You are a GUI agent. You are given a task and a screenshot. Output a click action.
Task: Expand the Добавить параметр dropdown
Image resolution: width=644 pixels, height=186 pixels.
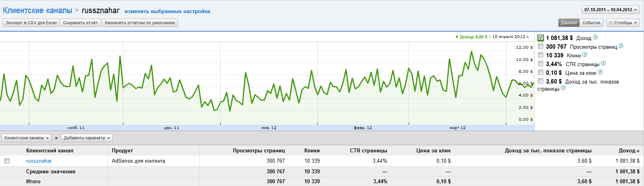click(x=87, y=138)
